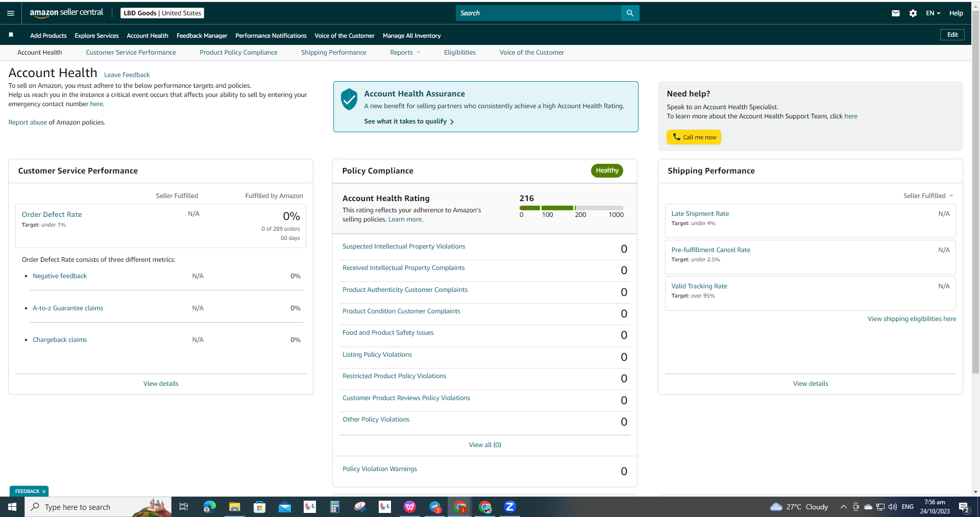This screenshot has width=980, height=517.
Task: Open the Windows notification center
Action: click(964, 507)
